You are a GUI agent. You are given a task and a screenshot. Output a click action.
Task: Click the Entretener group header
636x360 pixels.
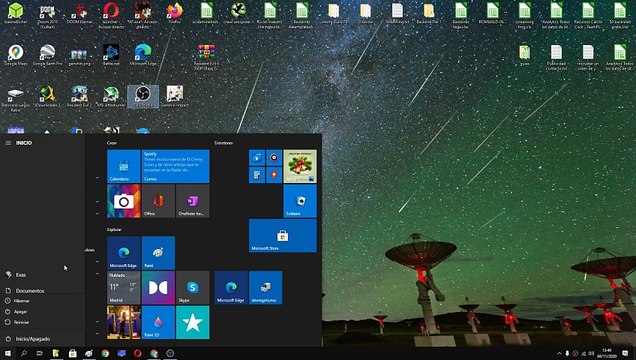[224, 143]
